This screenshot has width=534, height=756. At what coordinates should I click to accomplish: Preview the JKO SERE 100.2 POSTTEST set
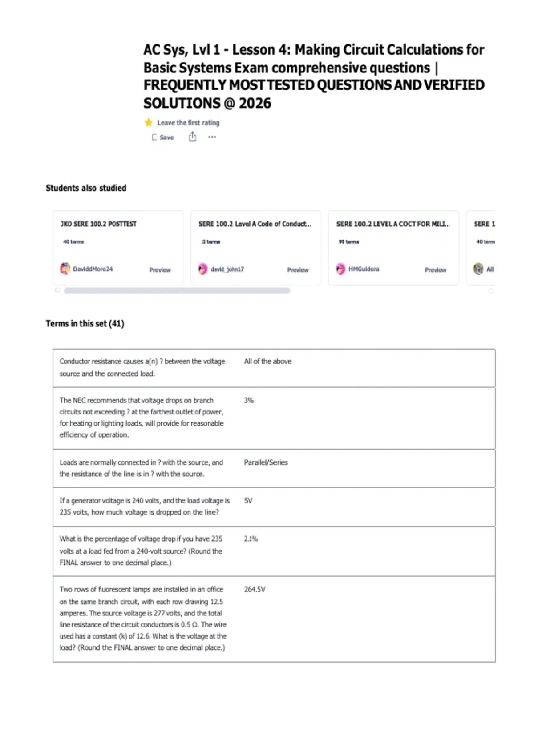[160, 270]
